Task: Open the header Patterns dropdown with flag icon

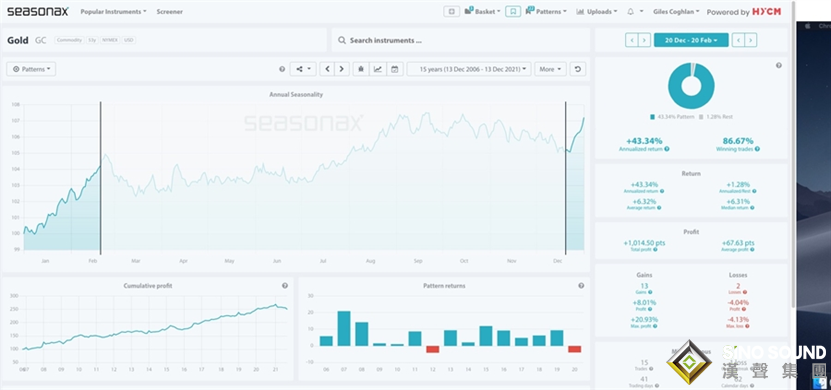Action: [546, 11]
